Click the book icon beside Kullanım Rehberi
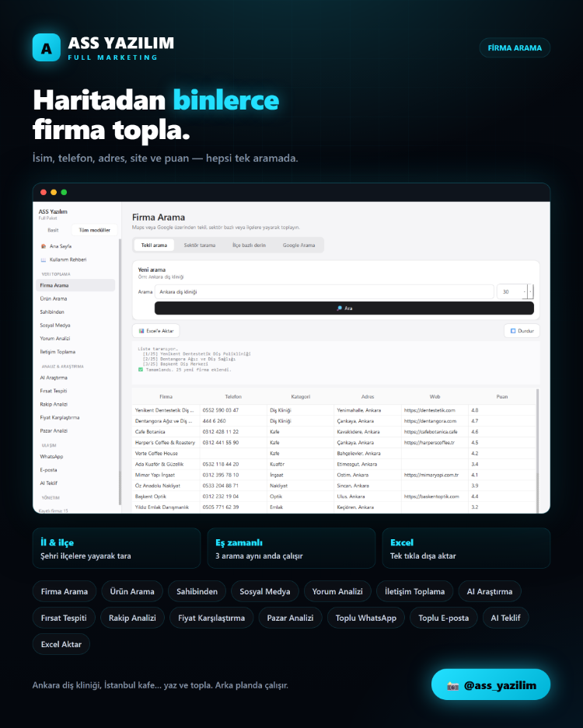The width and height of the screenshot is (583, 728). pyautogui.click(x=44, y=260)
